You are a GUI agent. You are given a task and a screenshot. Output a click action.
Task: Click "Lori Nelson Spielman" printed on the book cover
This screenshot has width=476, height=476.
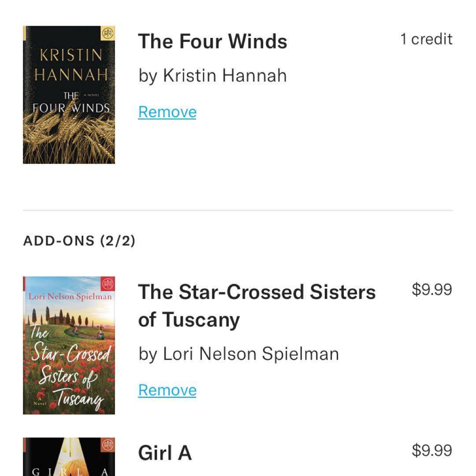[x=70, y=297]
